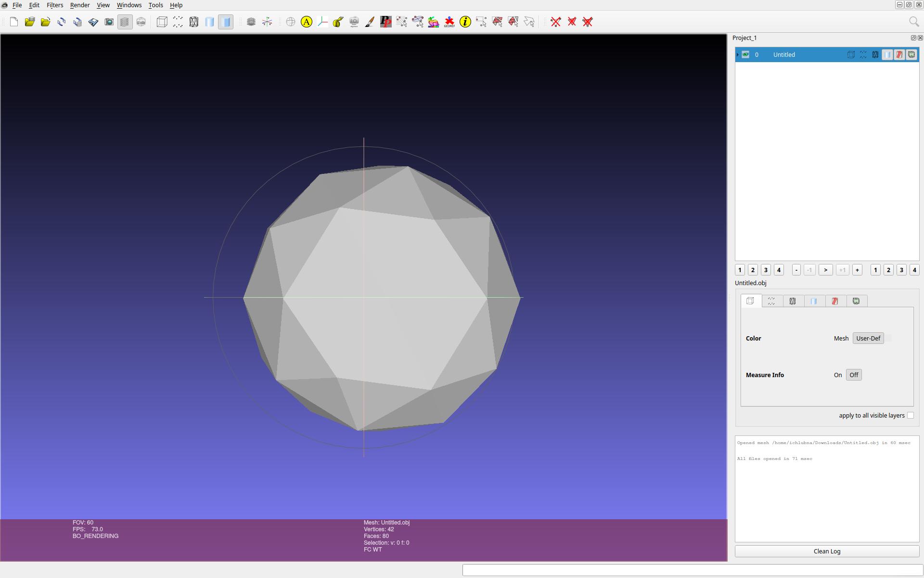Click the Import Mesh folder icon

point(46,22)
